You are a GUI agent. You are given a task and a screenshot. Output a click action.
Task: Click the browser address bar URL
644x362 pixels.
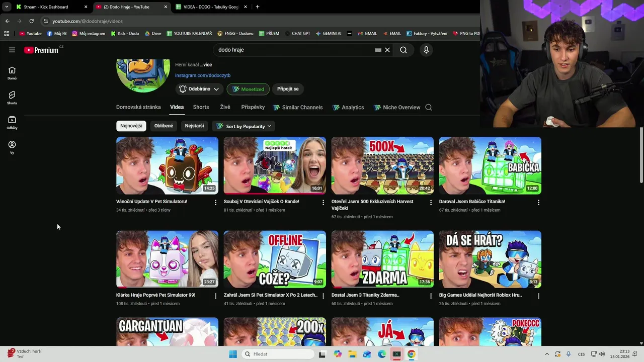88,21
